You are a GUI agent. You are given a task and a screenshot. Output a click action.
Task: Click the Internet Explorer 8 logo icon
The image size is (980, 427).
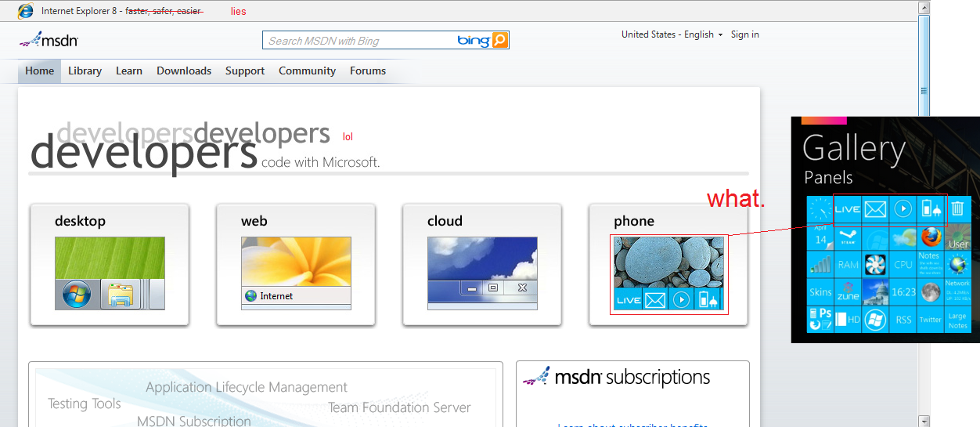[26, 11]
